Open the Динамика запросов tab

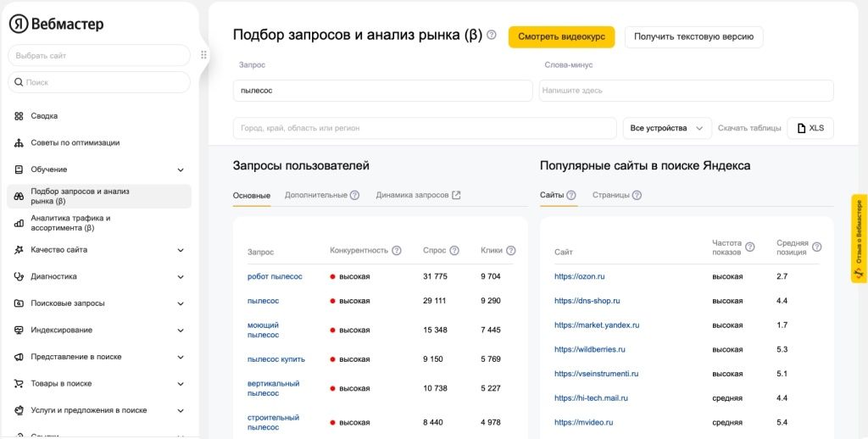click(x=412, y=196)
